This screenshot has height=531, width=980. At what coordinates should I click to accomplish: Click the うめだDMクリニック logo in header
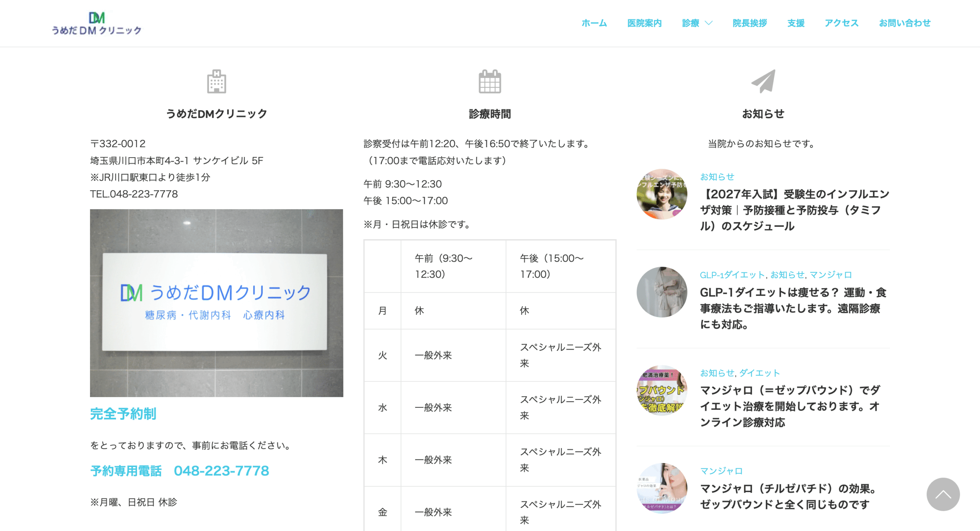[96, 23]
